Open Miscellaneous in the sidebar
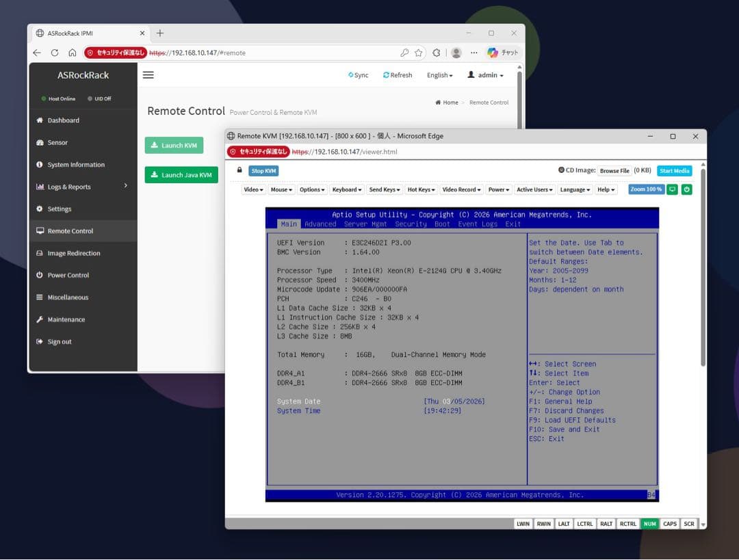 point(83,297)
